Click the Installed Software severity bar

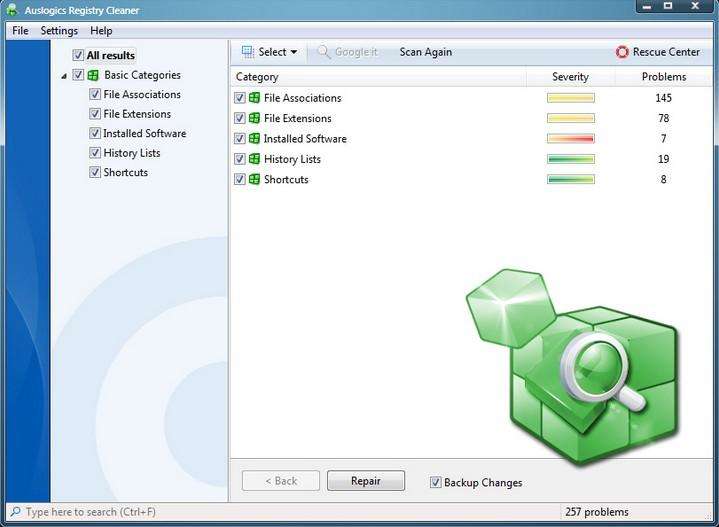[570, 139]
